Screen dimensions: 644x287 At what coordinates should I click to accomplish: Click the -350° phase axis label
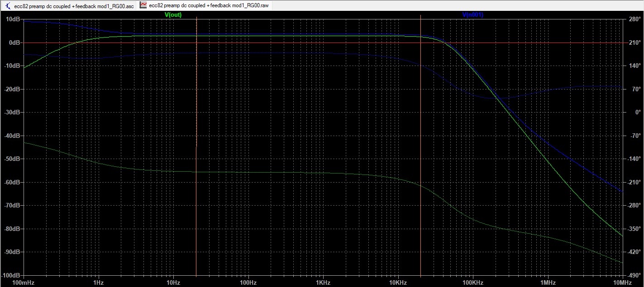click(x=634, y=229)
